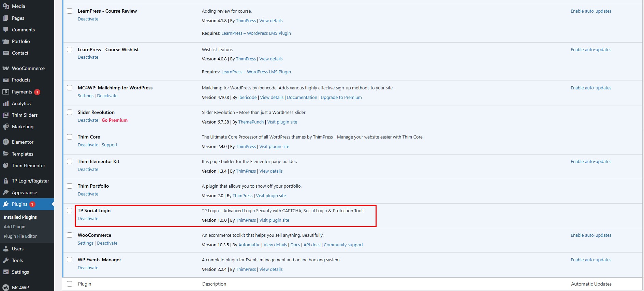Select the Slider Revolution plugin checkbox
The width and height of the screenshot is (644, 291).
(x=70, y=112)
